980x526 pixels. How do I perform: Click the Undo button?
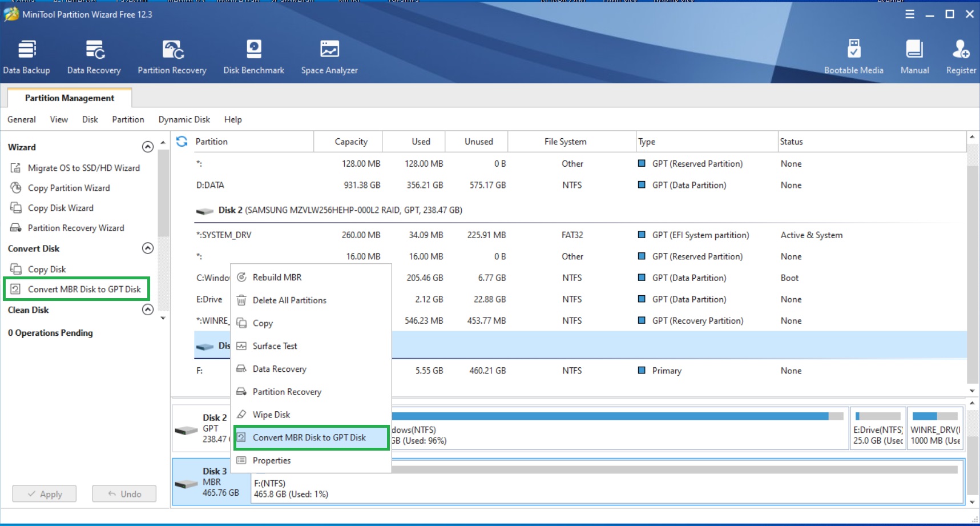coord(124,494)
